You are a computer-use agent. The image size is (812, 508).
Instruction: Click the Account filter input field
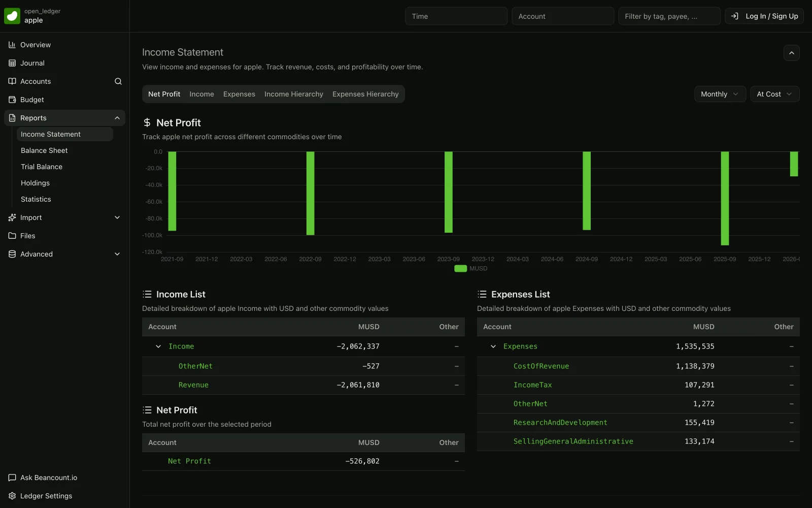tap(563, 16)
